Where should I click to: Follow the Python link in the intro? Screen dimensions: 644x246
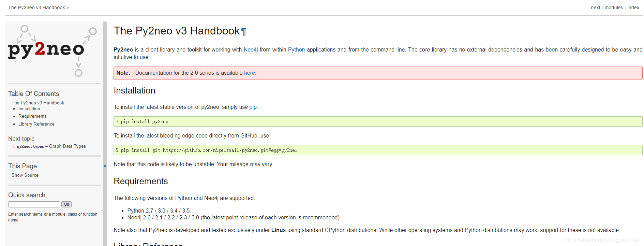(x=296, y=49)
